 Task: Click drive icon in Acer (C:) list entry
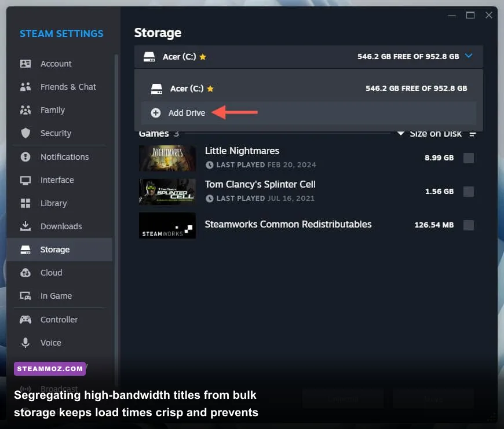(x=156, y=89)
